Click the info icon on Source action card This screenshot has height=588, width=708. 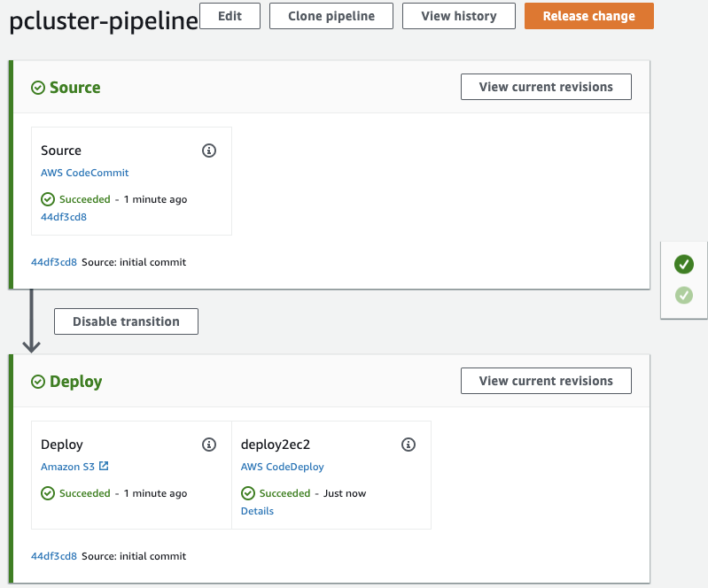(x=209, y=151)
